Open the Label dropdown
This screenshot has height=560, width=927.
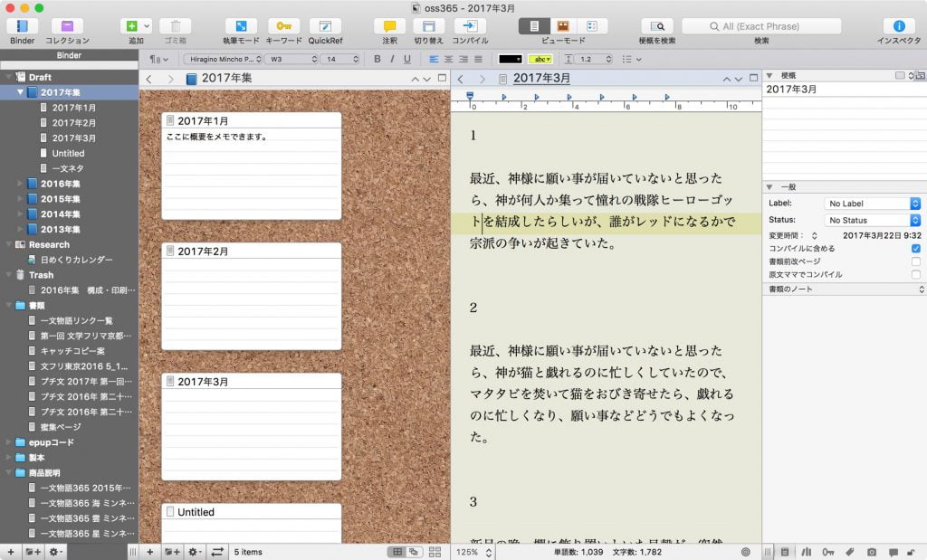pos(872,204)
